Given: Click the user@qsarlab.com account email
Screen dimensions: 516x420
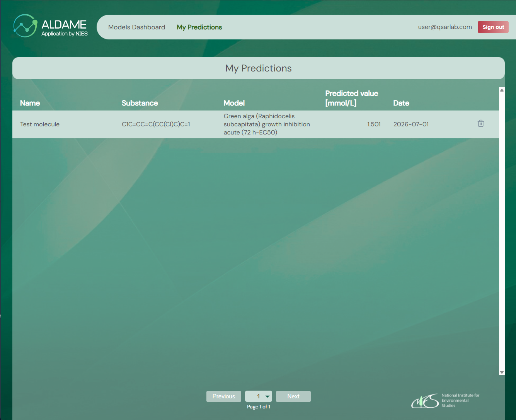Looking at the screenshot, I should coord(445,27).
